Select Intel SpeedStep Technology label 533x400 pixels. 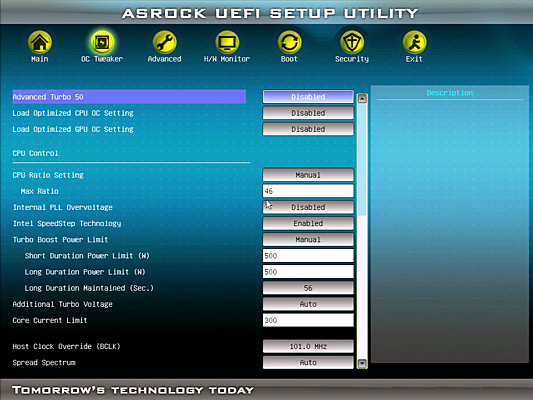click(x=67, y=224)
